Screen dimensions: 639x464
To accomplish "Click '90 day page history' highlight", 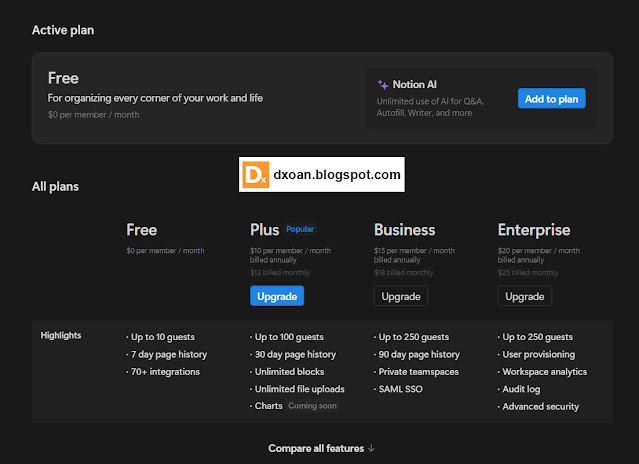I will [419, 354].
